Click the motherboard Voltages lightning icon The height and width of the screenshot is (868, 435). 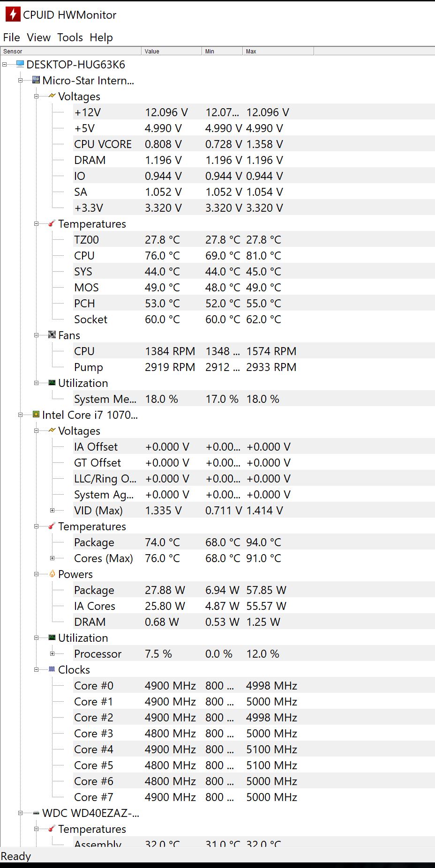pos(52,96)
